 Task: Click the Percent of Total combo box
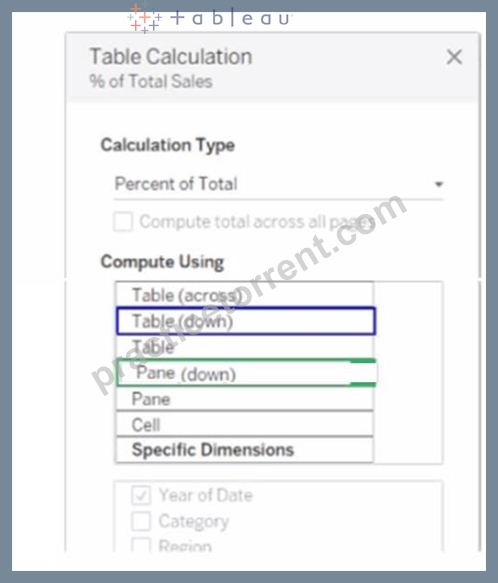pos(278,184)
